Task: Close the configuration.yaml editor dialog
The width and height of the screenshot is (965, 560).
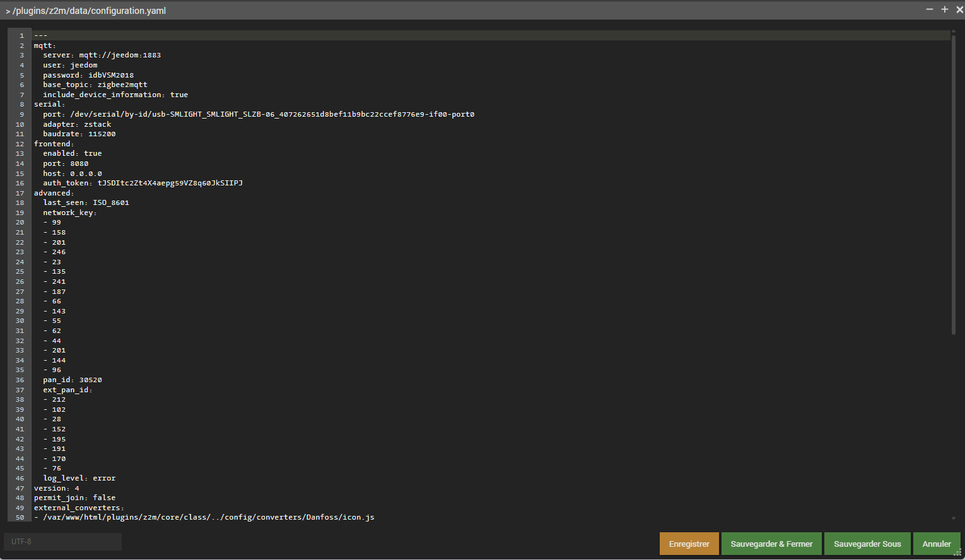Action: 959,9
